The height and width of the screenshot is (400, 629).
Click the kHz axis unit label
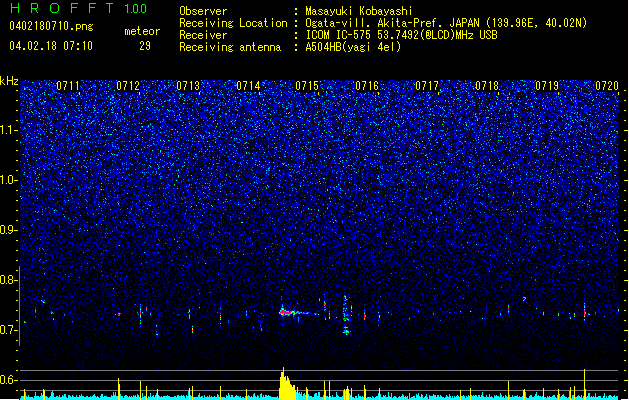[9, 81]
